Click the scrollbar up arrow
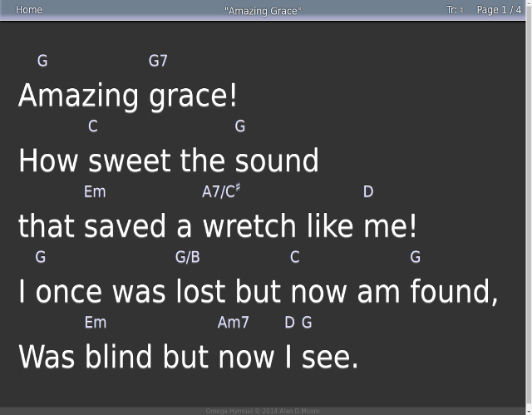The width and height of the screenshot is (532, 415). tap(529, 2)
